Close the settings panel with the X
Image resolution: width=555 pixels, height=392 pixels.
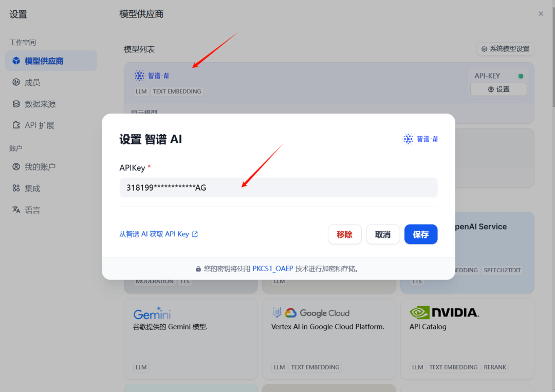541,14
